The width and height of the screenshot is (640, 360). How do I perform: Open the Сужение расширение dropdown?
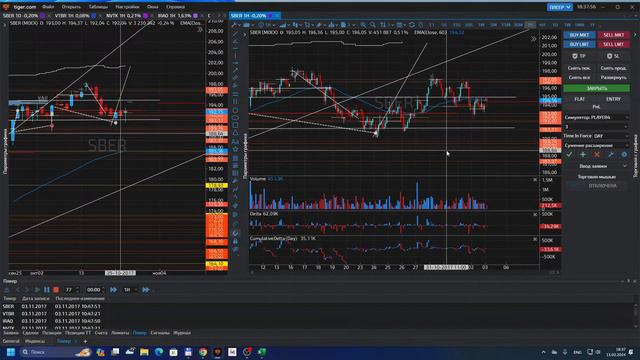click(x=596, y=145)
